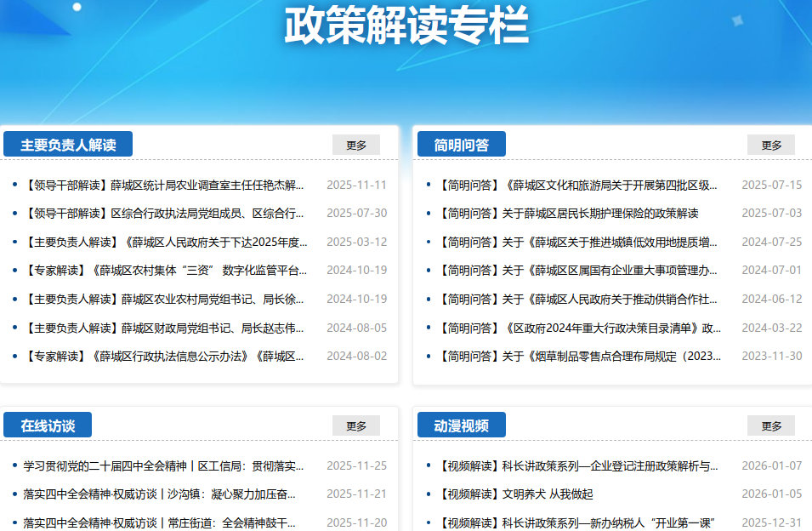Open the 动漫视频 section header
The image size is (812, 531).
point(462,425)
